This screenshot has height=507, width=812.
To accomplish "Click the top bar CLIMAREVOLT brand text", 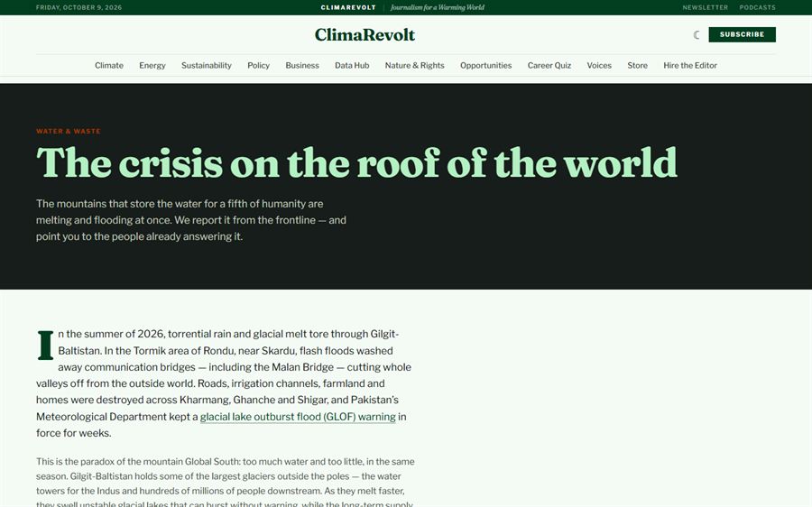I will [348, 7].
